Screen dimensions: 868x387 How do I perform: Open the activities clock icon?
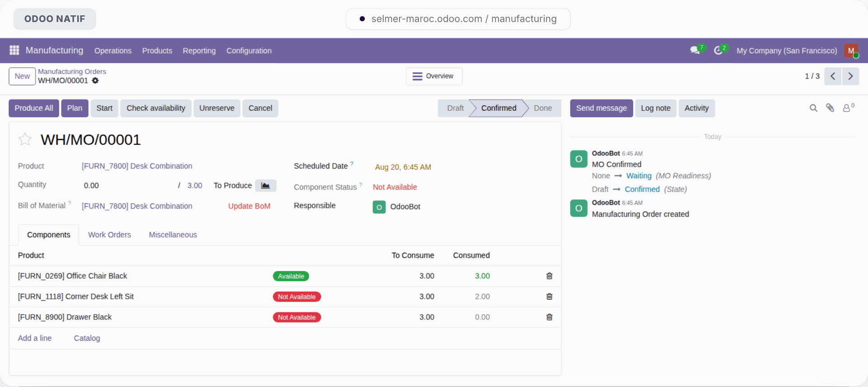[x=718, y=50]
